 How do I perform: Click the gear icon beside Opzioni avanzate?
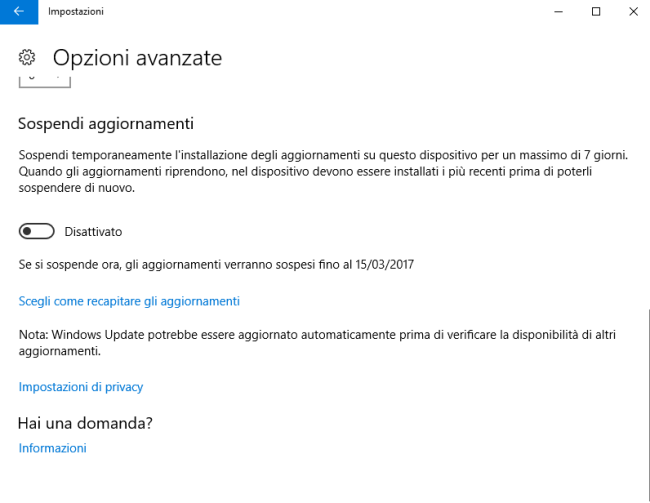[27, 57]
